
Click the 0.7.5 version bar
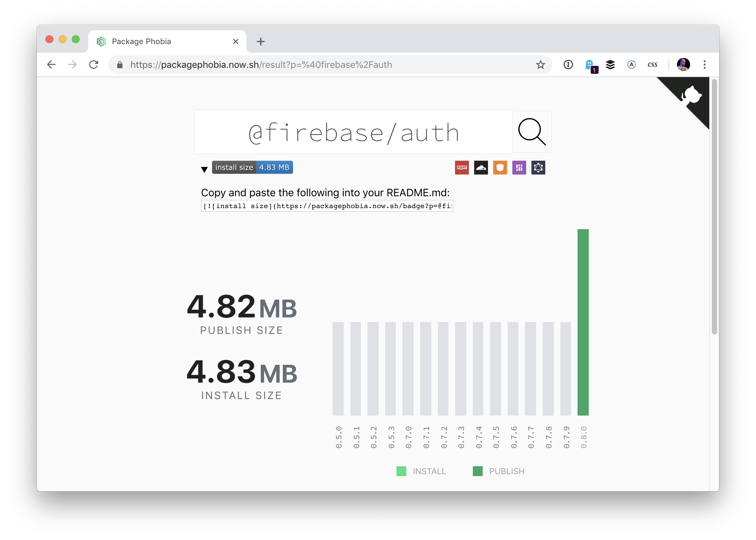(495, 368)
